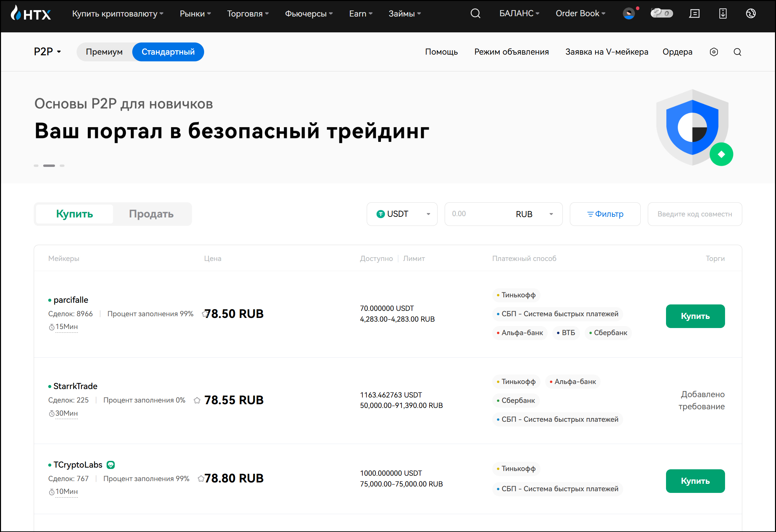The image size is (776, 532).
Task: Open the top navigation search icon
Action: tap(475, 13)
